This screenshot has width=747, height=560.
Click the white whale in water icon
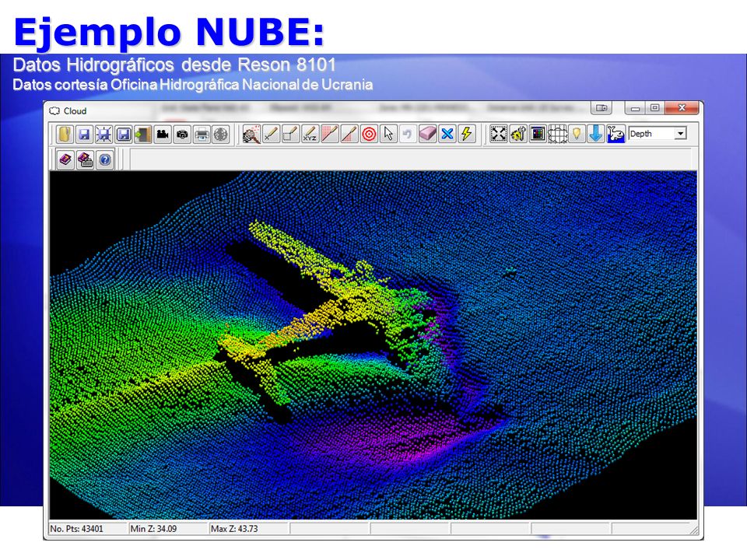pos(615,135)
